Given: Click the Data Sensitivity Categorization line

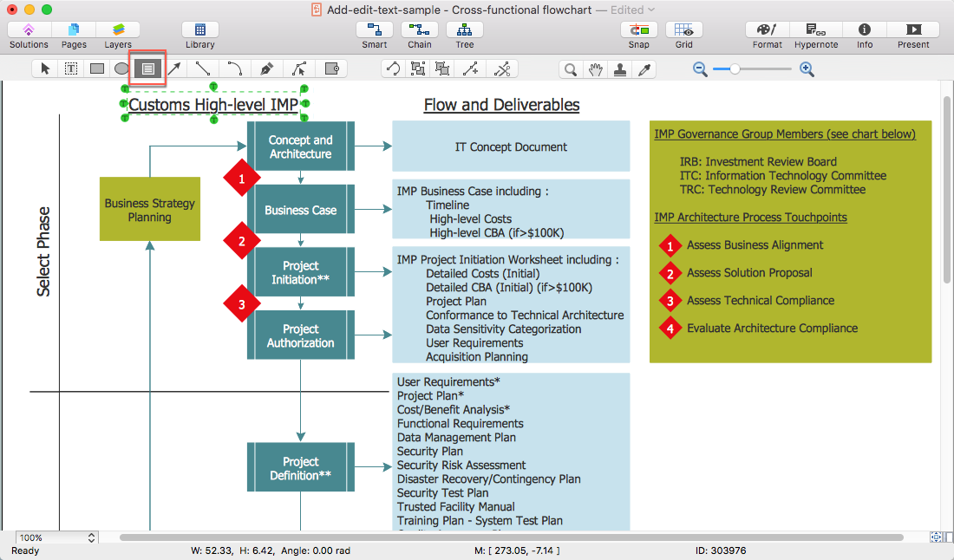Looking at the screenshot, I should tap(503, 329).
